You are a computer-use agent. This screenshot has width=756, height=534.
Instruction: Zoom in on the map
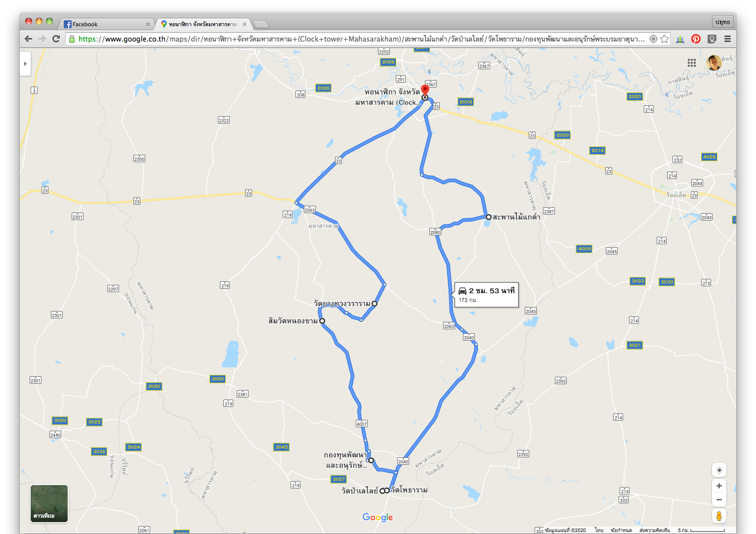point(719,486)
